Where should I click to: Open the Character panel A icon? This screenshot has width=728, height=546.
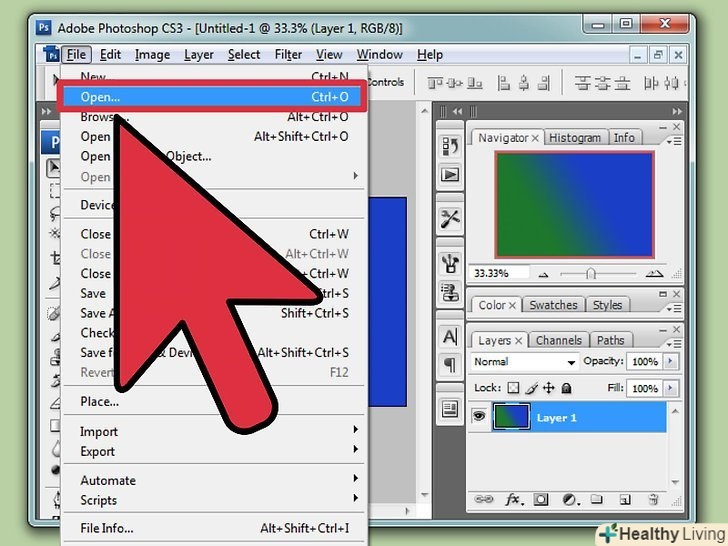[x=450, y=336]
